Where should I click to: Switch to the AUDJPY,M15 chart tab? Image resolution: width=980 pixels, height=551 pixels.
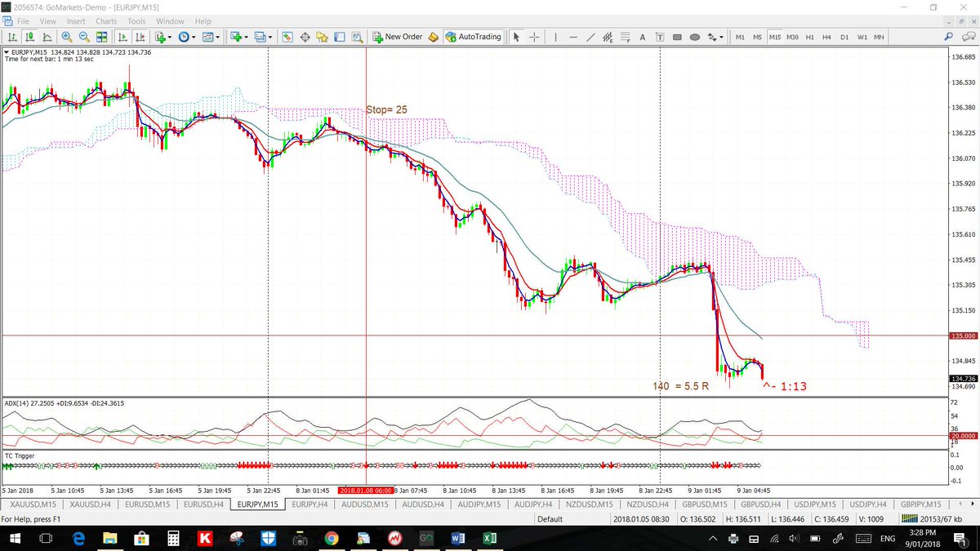point(480,504)
